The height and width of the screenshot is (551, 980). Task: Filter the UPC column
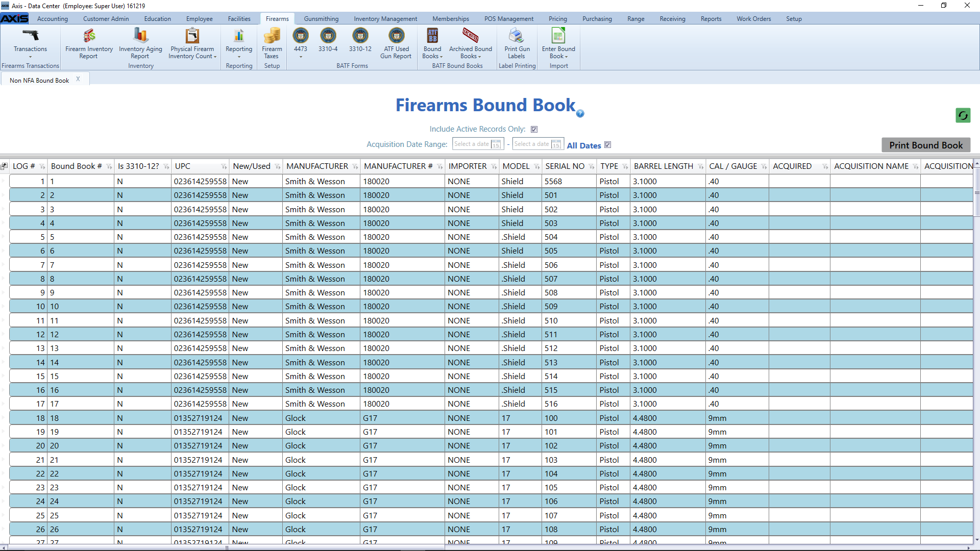pyautogui.click(x=224, y=167)
